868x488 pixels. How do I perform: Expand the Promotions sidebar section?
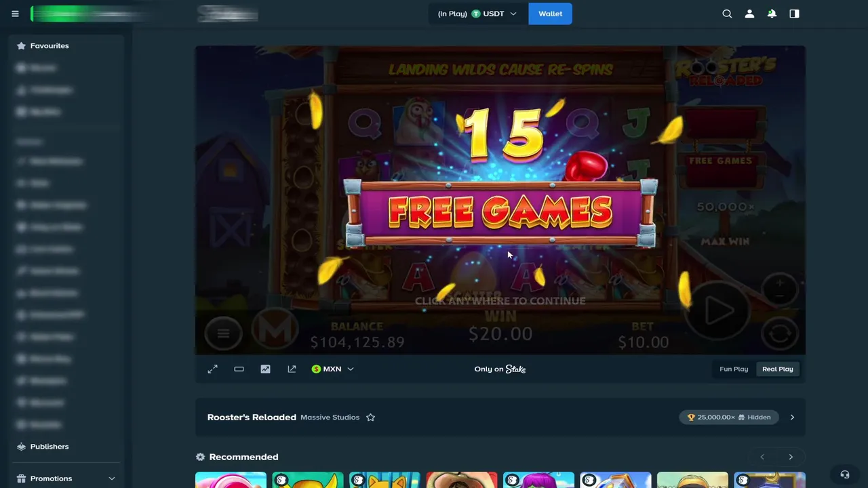tap(66, 479)
